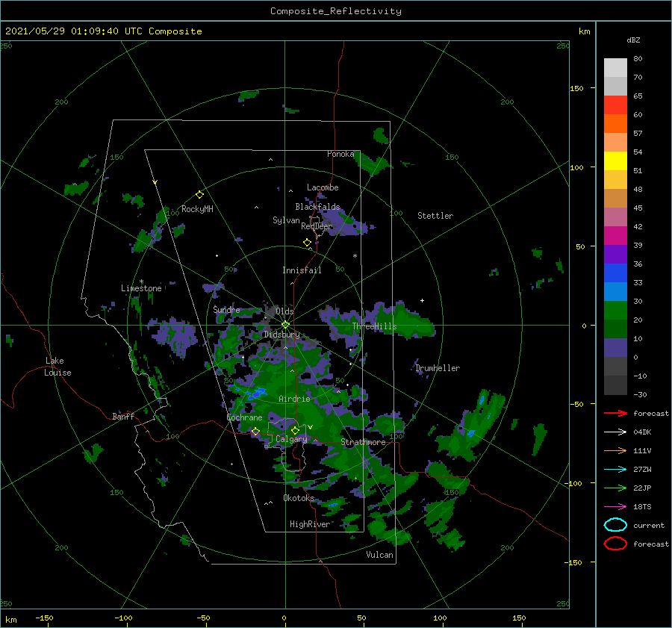Click the Calgary city label
Screen dimensions: 672x628
coord(291,439)
